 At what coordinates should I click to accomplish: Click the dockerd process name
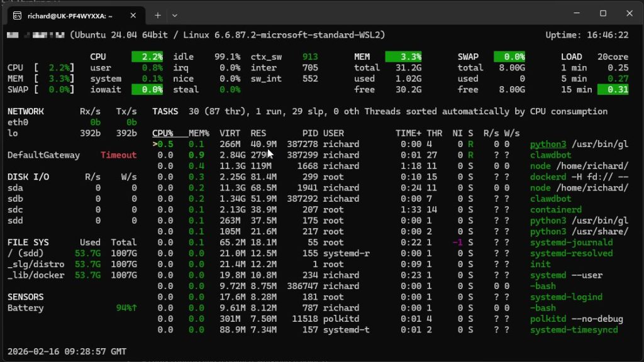(x=548, y=177)
